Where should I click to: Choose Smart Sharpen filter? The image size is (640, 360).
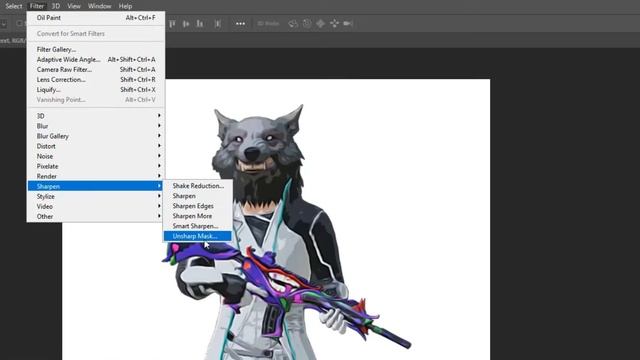pyautogui.click(x=198, y=226)
